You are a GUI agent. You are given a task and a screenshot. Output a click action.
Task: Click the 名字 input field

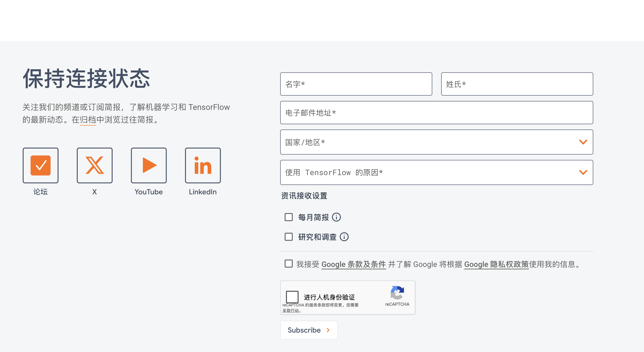coord(356,84)
